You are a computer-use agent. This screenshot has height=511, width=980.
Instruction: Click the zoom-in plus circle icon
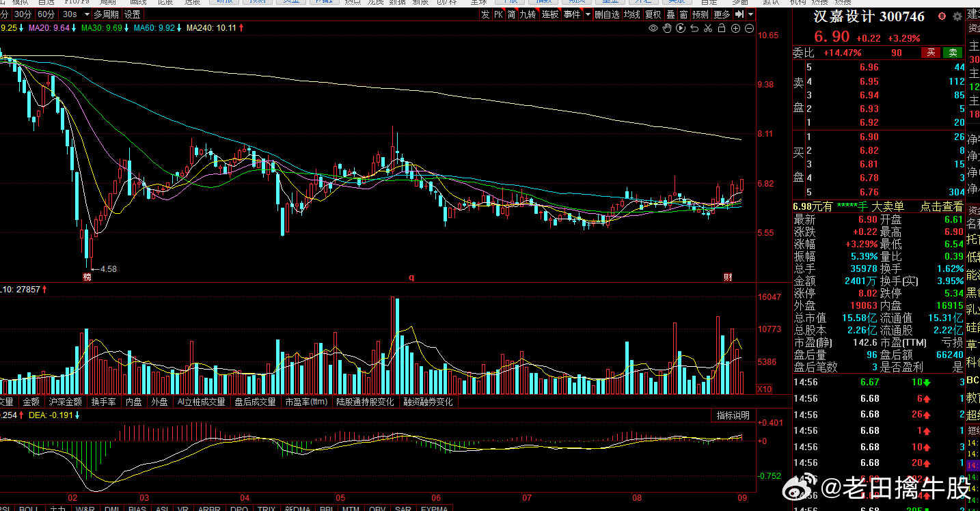point(735,28)
